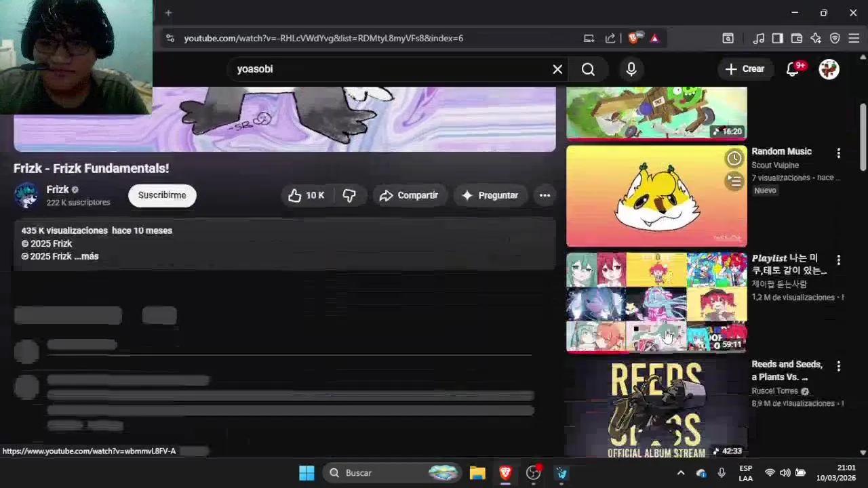Viewport: 868px width, 488px height.
Task: Click the site info icon left of URL
Action: pyautogui.click(x=170, y=39)
